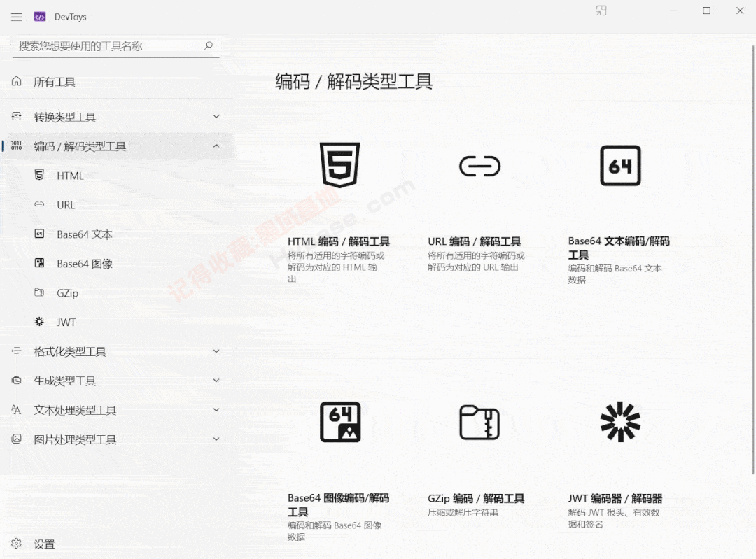
Task: Open Base64 文本 from the sidebar
Action: point(115,234)
